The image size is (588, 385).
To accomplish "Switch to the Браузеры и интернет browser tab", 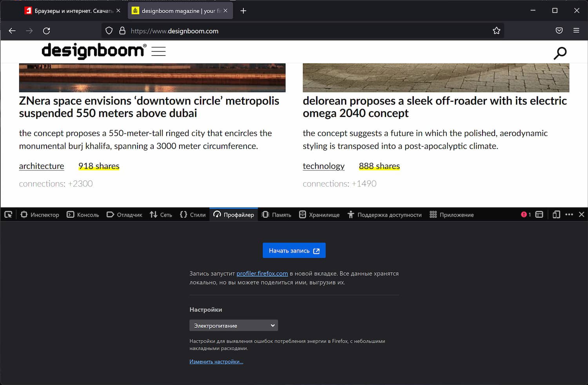I will [73, 11].
